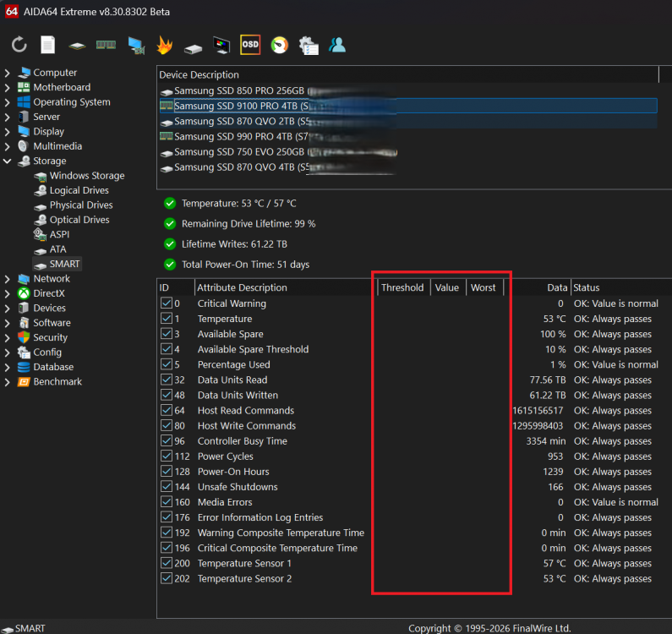Open Logical Drives under Storage
Screen dimensions: 672x634
click(79, 190)
